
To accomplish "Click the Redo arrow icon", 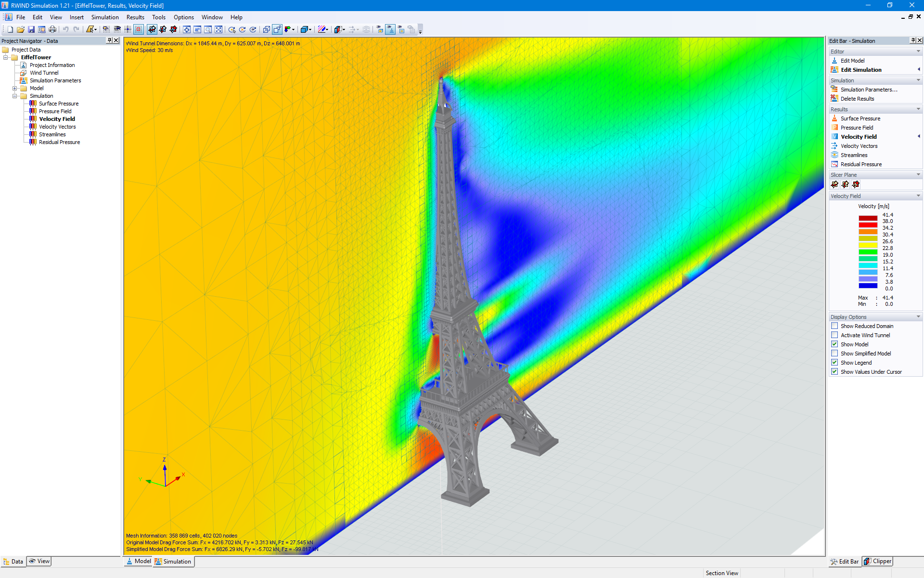I will pos(77,29).
